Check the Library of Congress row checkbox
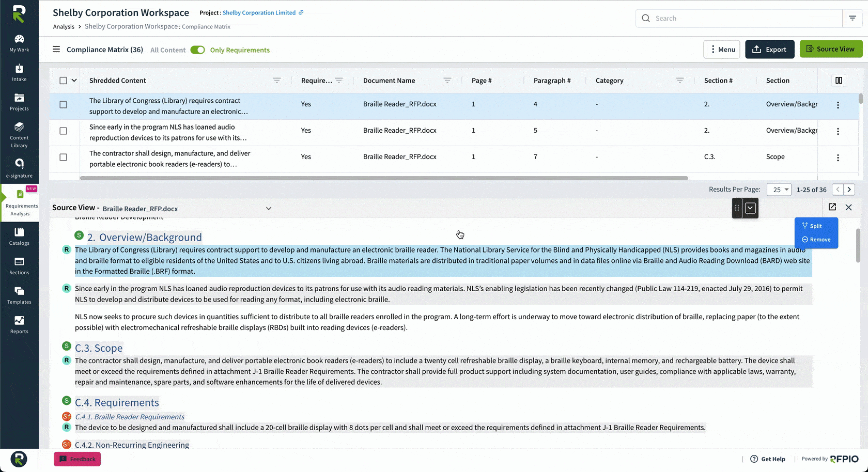The image size is (868, 472). pyautogui.click(x=63, y=104)
